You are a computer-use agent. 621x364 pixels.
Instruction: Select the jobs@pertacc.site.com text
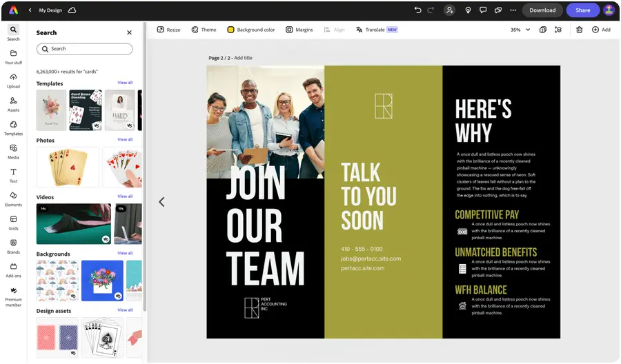[371, 259]
